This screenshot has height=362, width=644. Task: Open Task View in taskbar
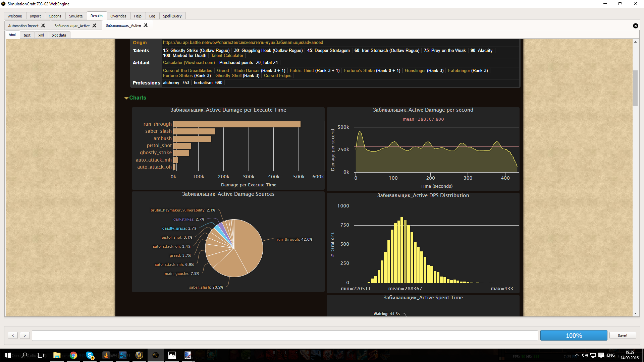[41, 355]
